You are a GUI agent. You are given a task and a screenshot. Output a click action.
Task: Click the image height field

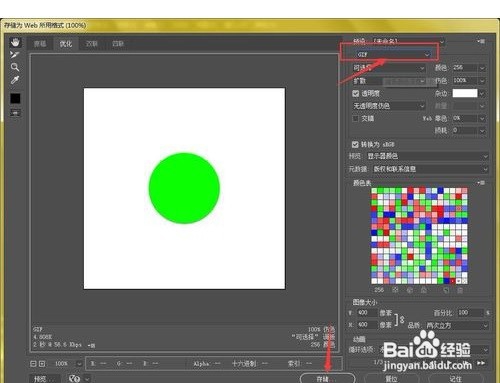(x=367, y=325)
